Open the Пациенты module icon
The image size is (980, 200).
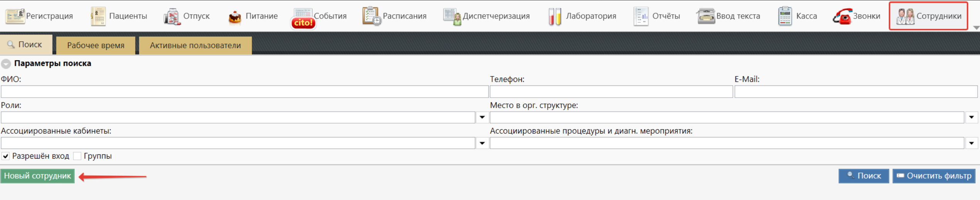tap(98, 16)
